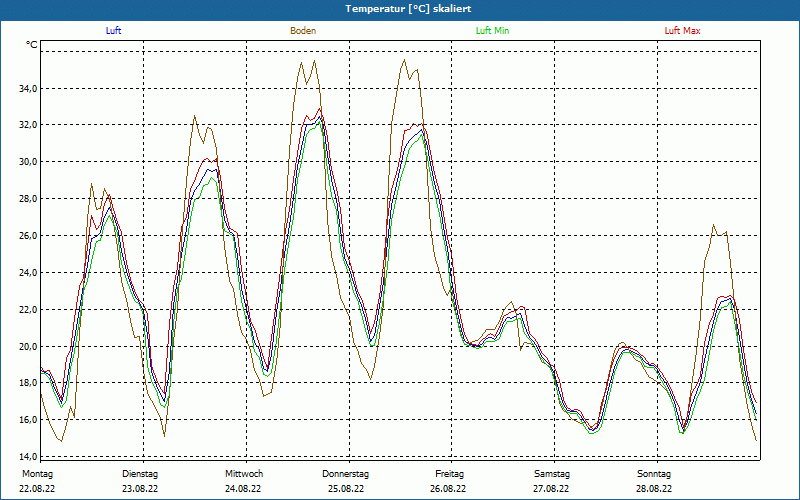Click the 'Sonntag' day label

(654, 474)
